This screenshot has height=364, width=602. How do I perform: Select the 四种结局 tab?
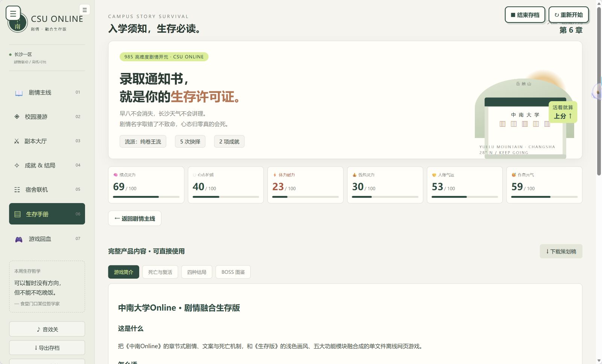point(197,272)
